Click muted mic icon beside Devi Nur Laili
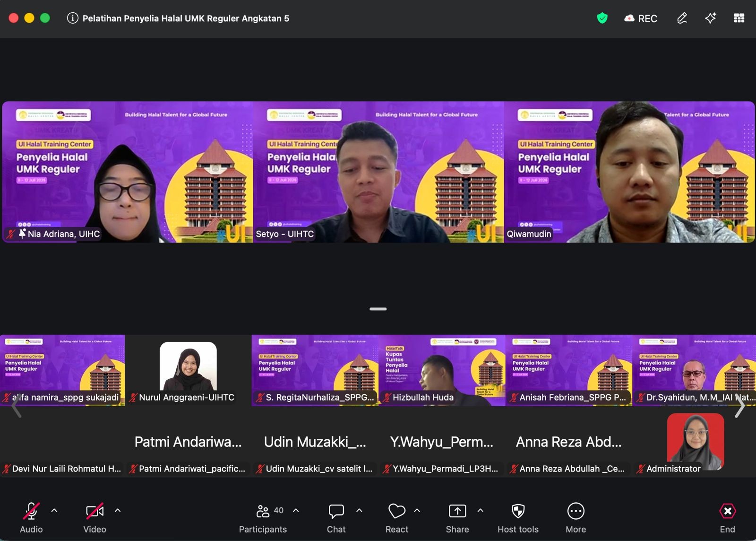The image size is (756, 541). pyautogui.click(x=7, y=469)
